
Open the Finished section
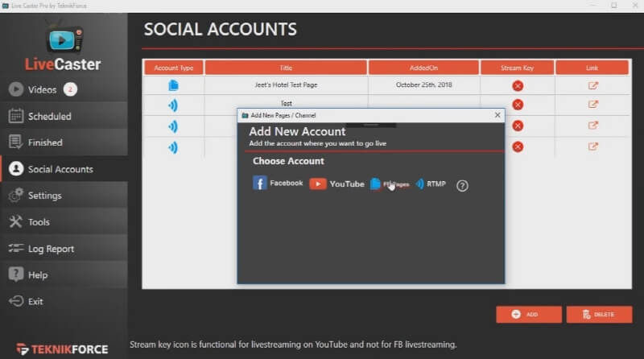coord(64,142)
